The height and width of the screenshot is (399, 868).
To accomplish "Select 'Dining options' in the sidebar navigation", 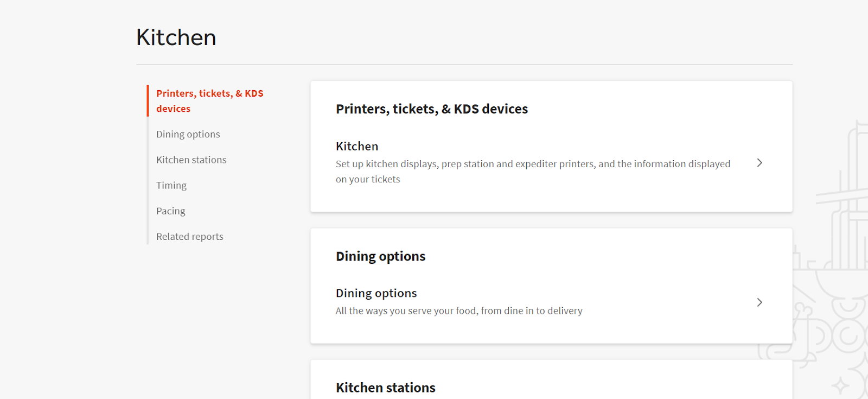I will [x=188, y=134].
